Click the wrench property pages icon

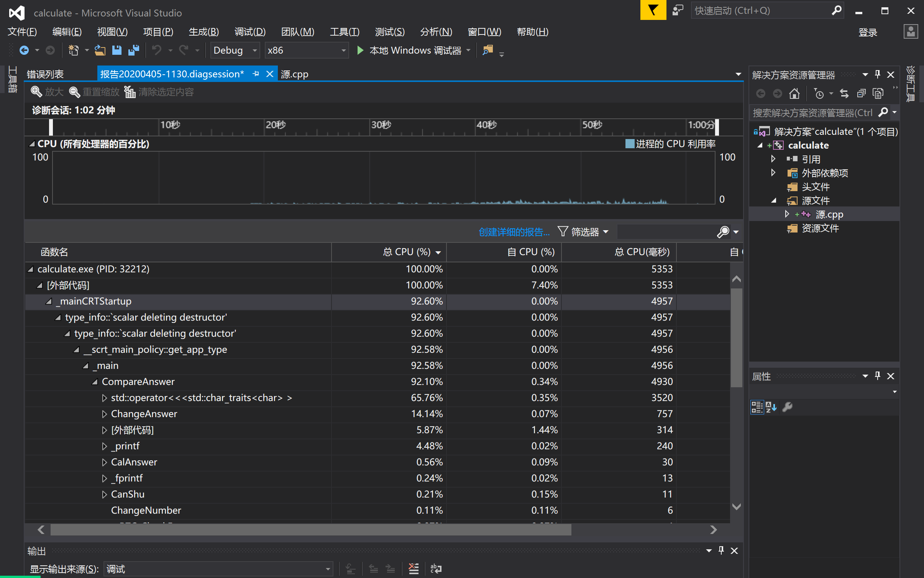[787, 407]
